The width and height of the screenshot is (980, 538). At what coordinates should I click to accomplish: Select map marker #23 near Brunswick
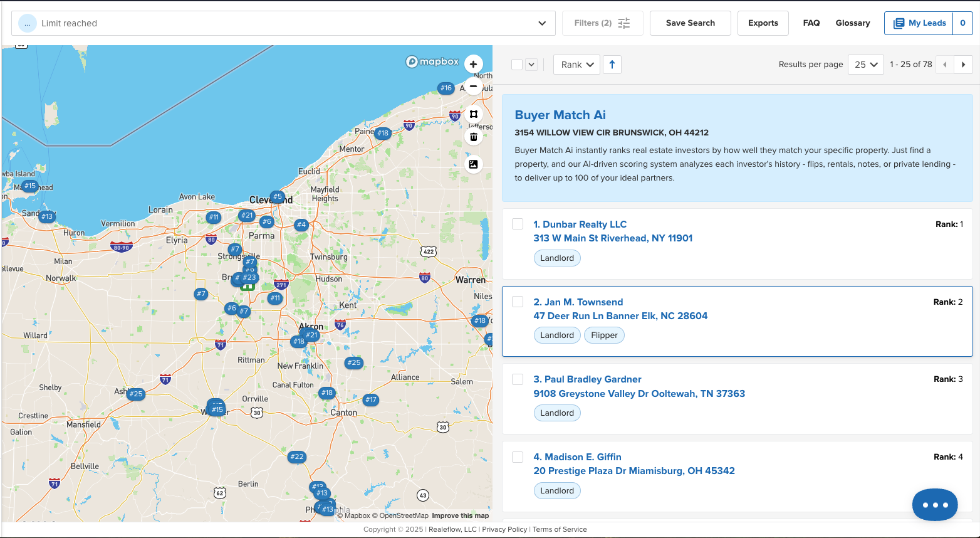tap(249, 277)
